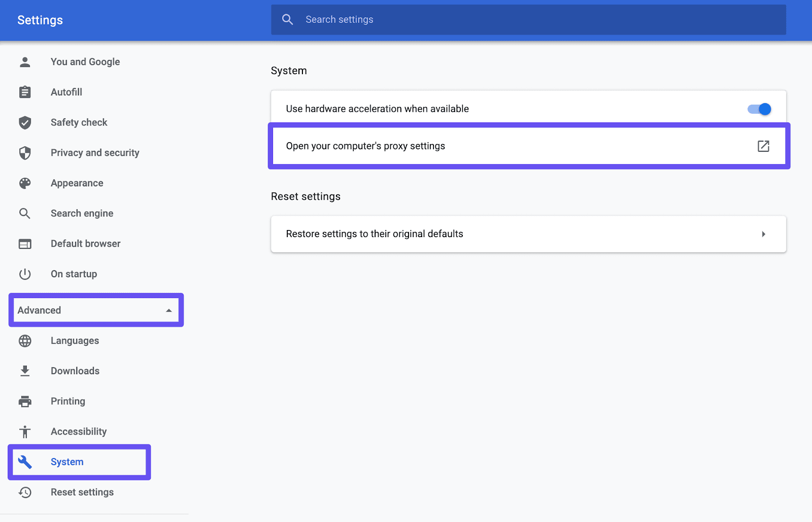Click the Search engine magnifier icon
The height and width of the screenshot is (522, 812).
point(24,213)
